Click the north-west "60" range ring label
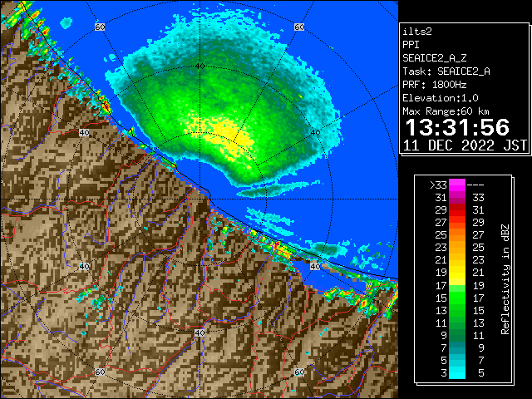The image size is (532, 399). pyautogui.click(x=100, y=27)
